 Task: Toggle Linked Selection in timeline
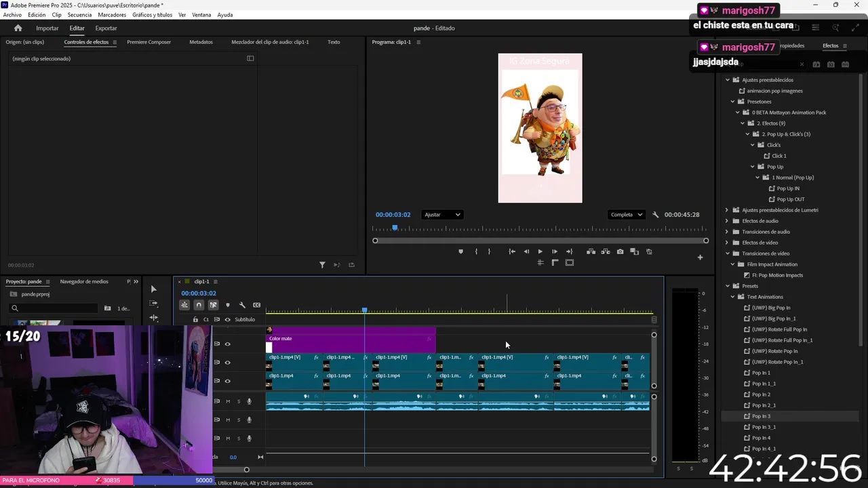point(213,305)
